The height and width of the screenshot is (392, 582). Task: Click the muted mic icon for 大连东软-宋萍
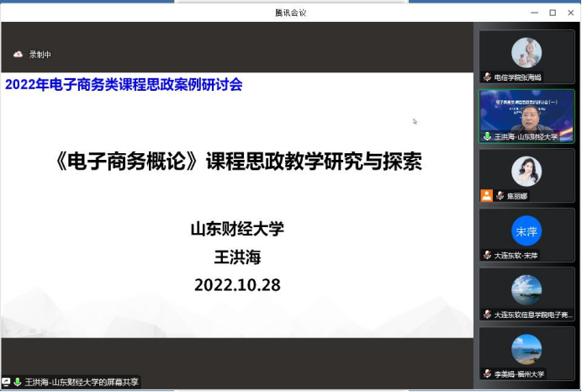487,255
